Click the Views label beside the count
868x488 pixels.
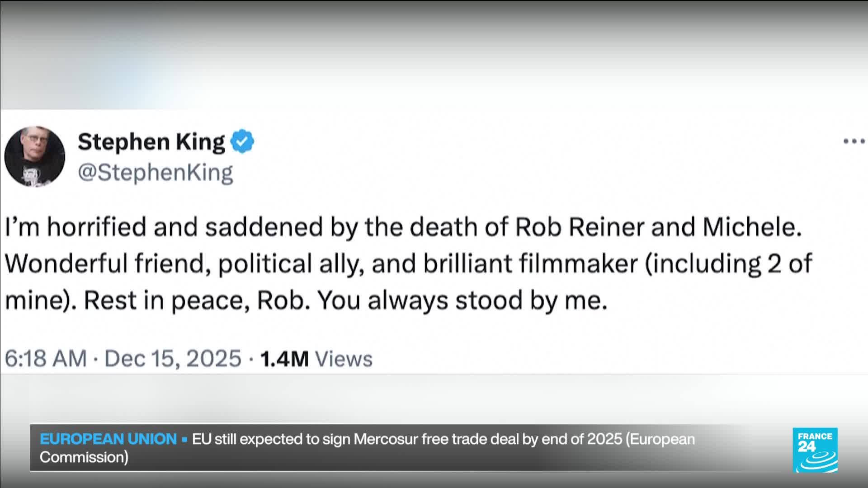point(344,359)
